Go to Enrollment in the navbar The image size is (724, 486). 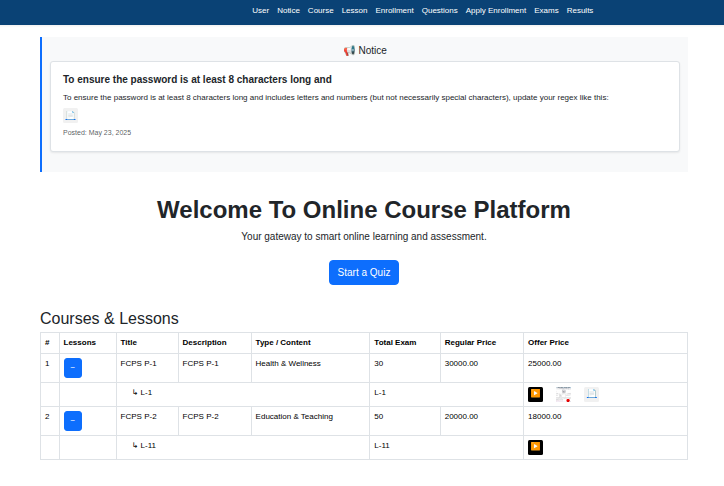tap(394, 11)
